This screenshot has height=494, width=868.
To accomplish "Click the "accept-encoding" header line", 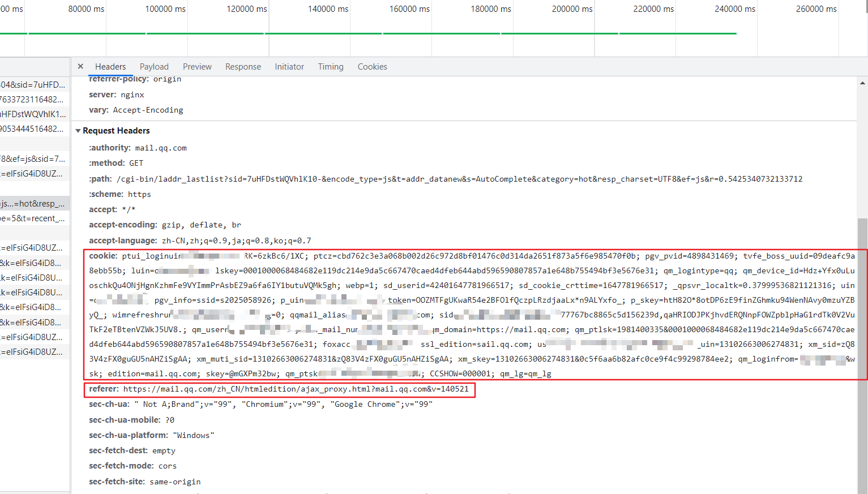I will click(x=165, y=225).
